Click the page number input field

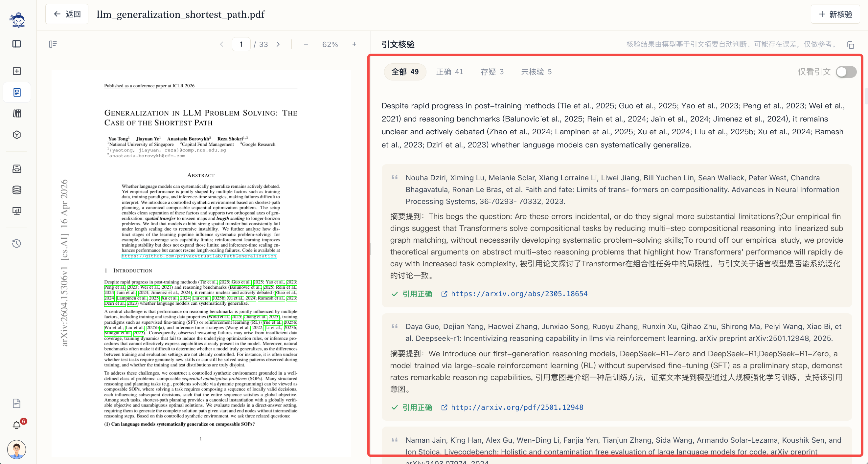(x=241, y=44)
